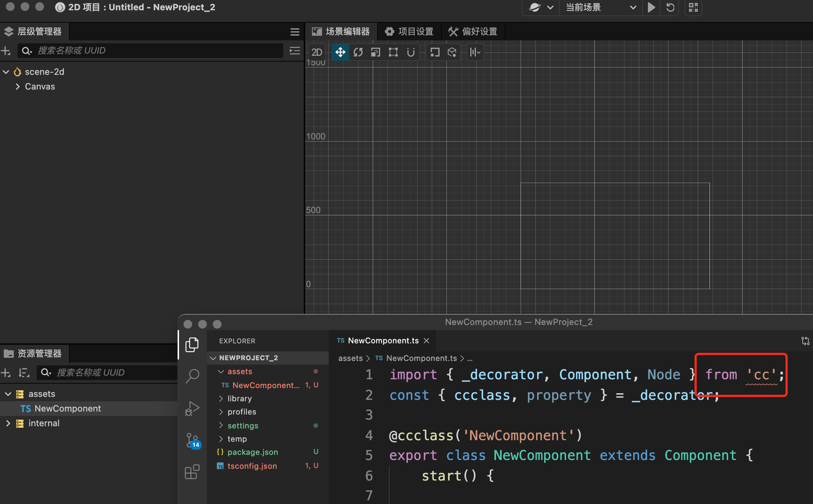This screenshot has width=813, height=504.
Task: Select the Rotate gizmo tool
Action: click(358, 52)
